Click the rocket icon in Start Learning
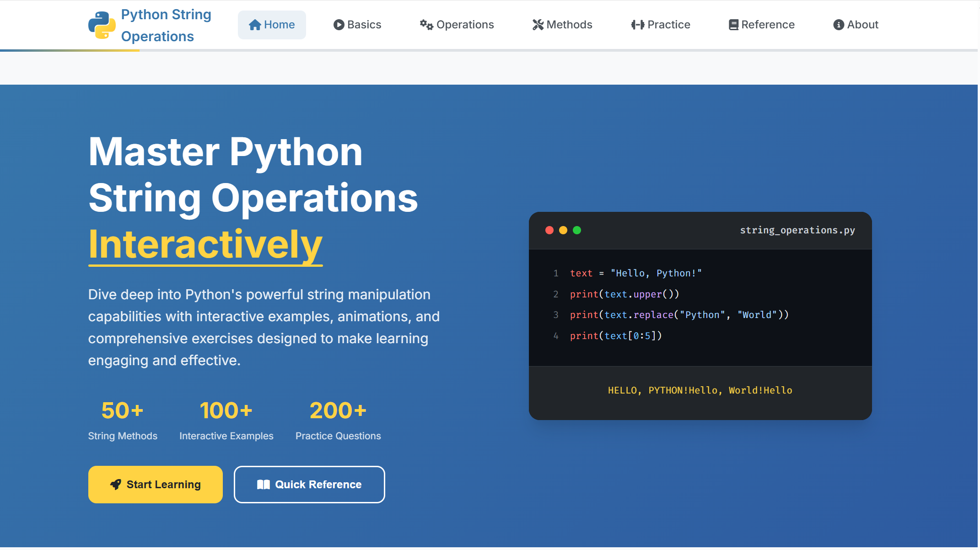The image size is (980, 550). pos(116,484)
